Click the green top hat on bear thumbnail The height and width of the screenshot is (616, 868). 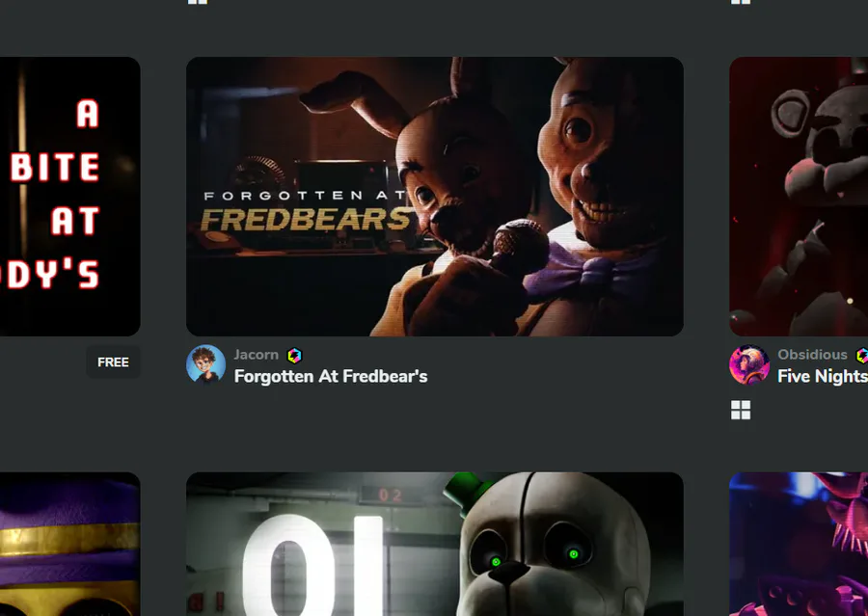[470, 490]
